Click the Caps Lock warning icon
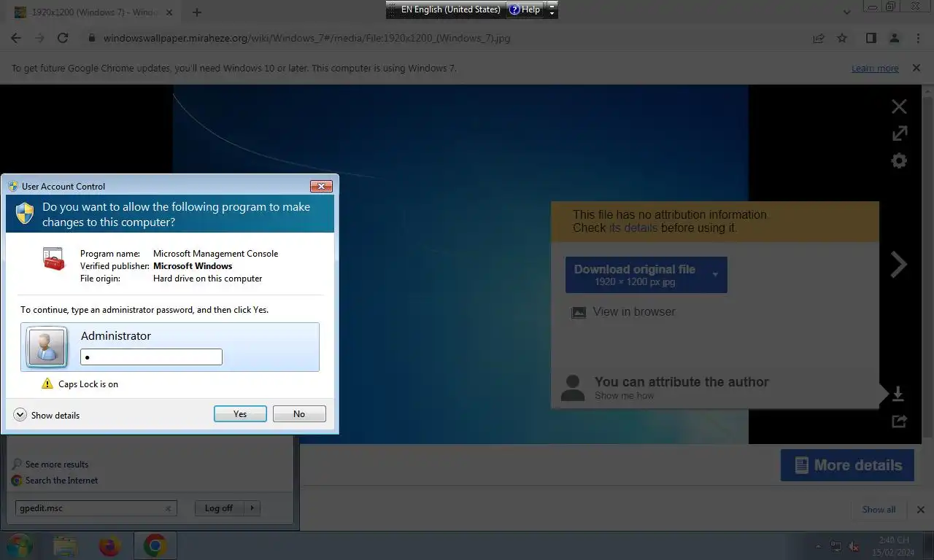 [47, 384]
